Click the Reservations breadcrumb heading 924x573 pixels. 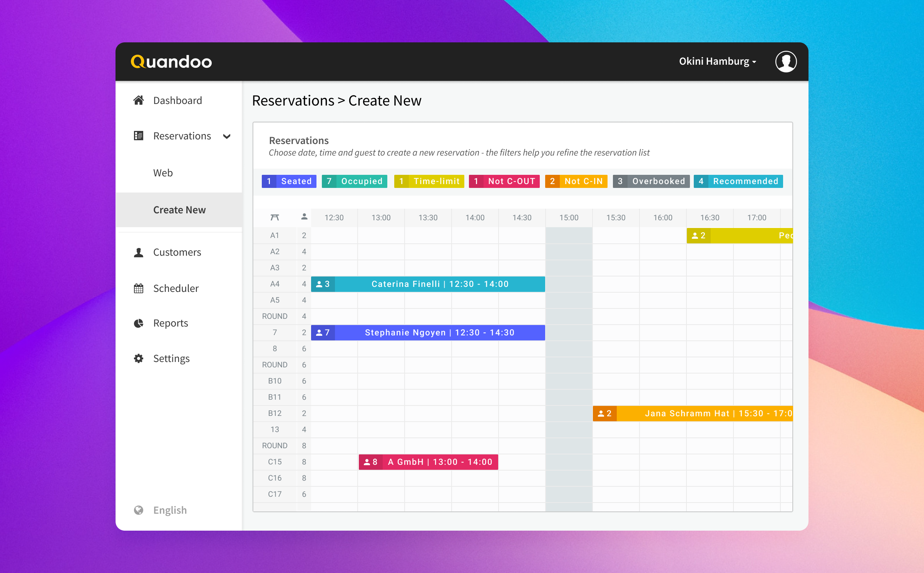[x=293, y=101]
